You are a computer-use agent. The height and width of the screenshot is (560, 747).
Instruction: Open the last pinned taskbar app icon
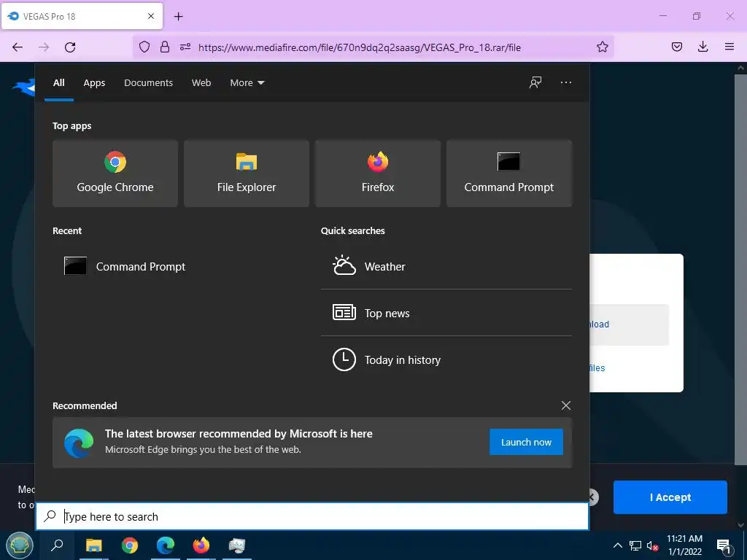tap(237, 545)
